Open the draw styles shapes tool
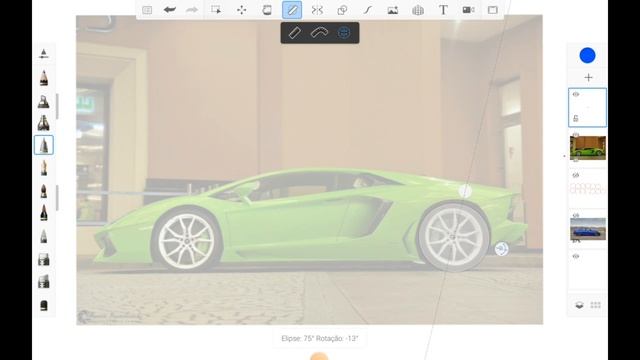640x360 pixels. (342, 10)
